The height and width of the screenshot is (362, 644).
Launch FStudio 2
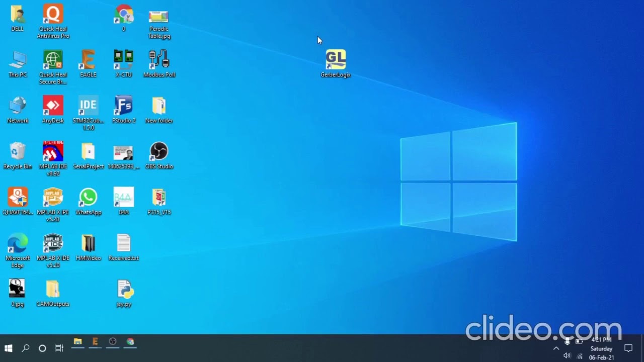pos(124,110)
